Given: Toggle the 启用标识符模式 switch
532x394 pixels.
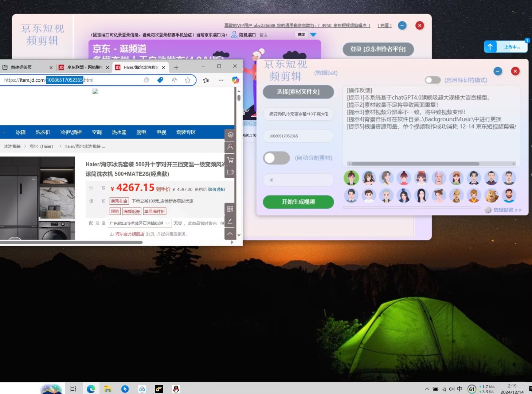Looking at the screenshot, I should 433,80.
